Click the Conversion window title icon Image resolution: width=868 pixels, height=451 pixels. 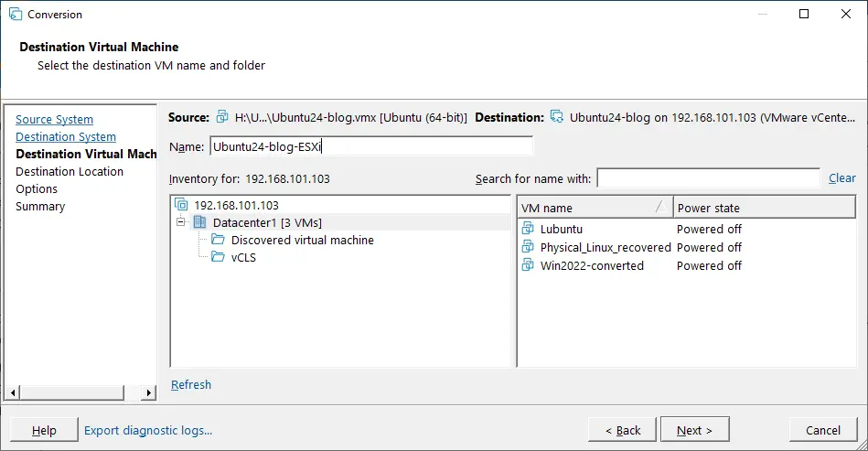16,15
